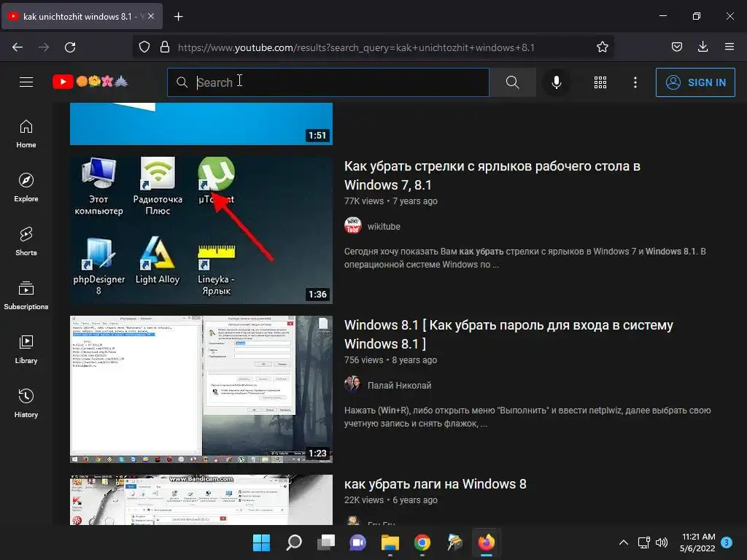Click the netplwiz video description text
Screen dimensions: 747x560
pos(527,416)
